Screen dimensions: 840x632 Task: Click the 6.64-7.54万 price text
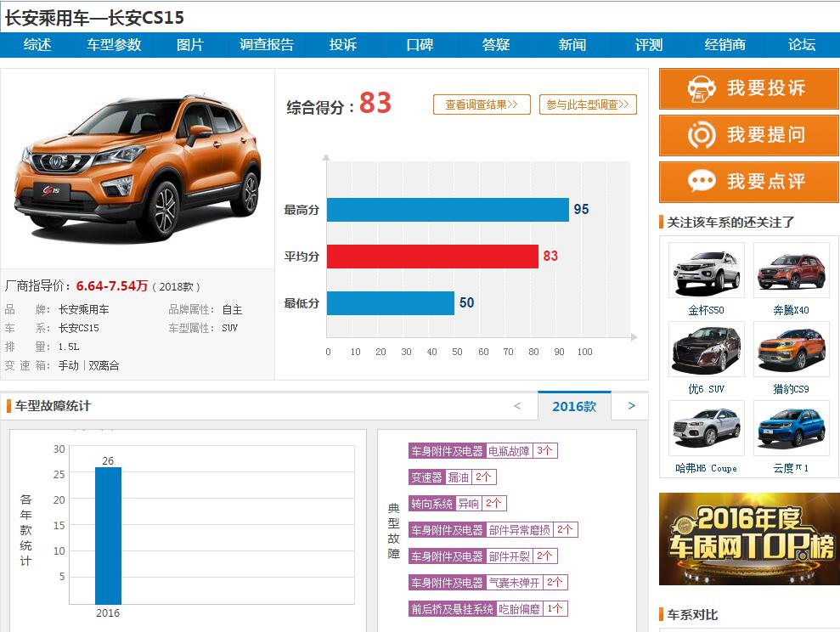pyautogui.click(x=112, y=286)
